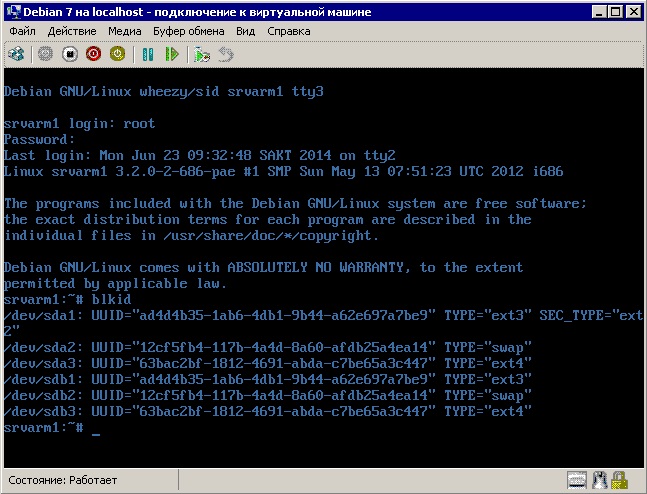Click the 'srvarm1 login: root' line
Screen dimensions: 647x494
[x=80, y=123]
